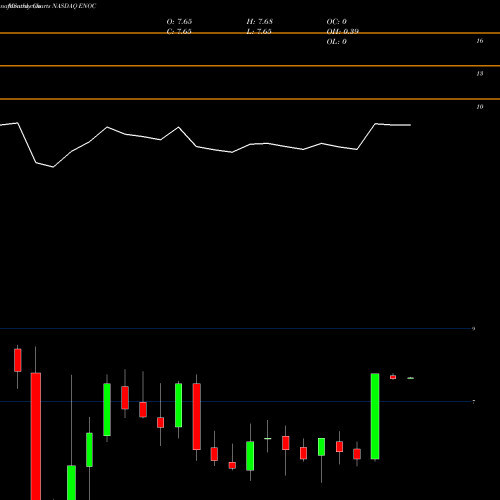Click the 7 price axis label

pyautogui.click(x=473, y=402)
